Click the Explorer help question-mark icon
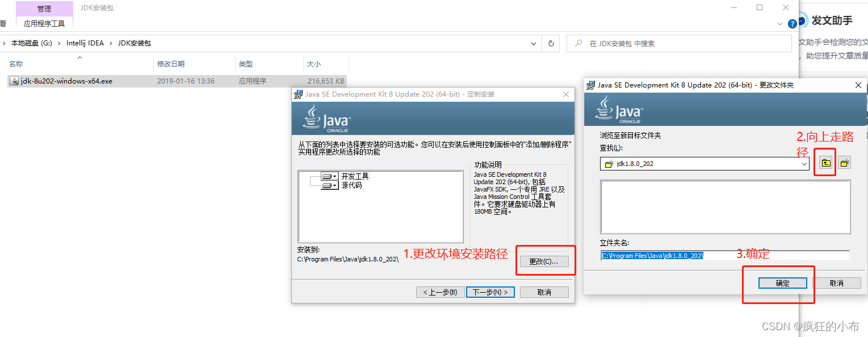Viewport: 868px width, 337px height. point(792,24)
